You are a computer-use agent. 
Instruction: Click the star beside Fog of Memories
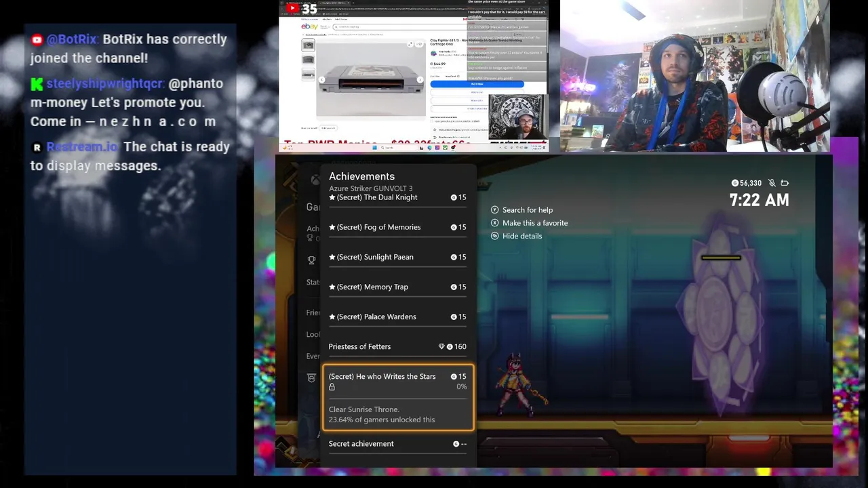coord(332,227)
